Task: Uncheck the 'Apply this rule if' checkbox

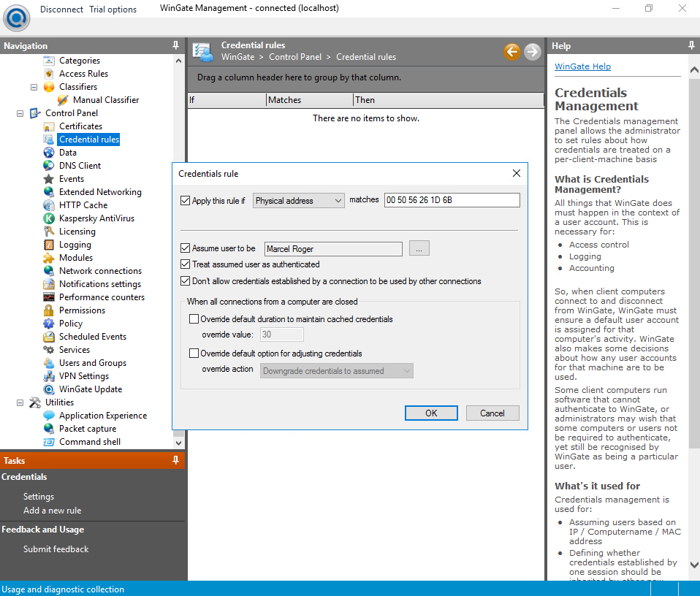Action: (x=185, y=201)
